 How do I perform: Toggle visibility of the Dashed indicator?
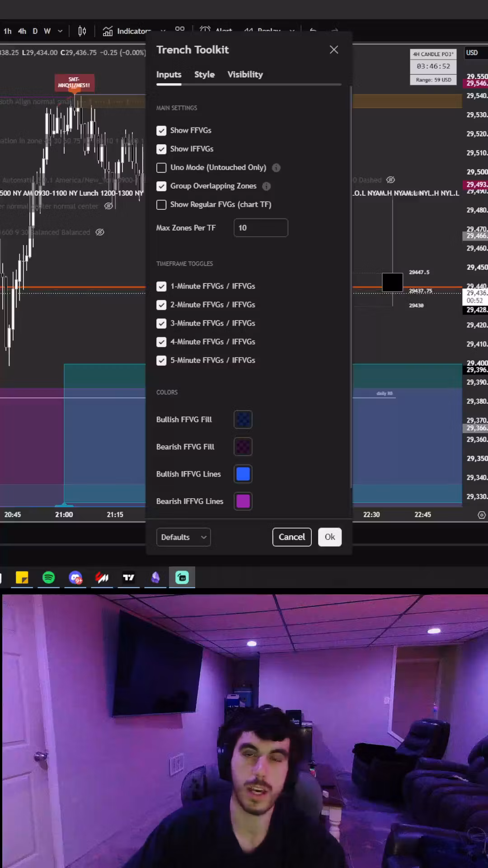(391, 180)
